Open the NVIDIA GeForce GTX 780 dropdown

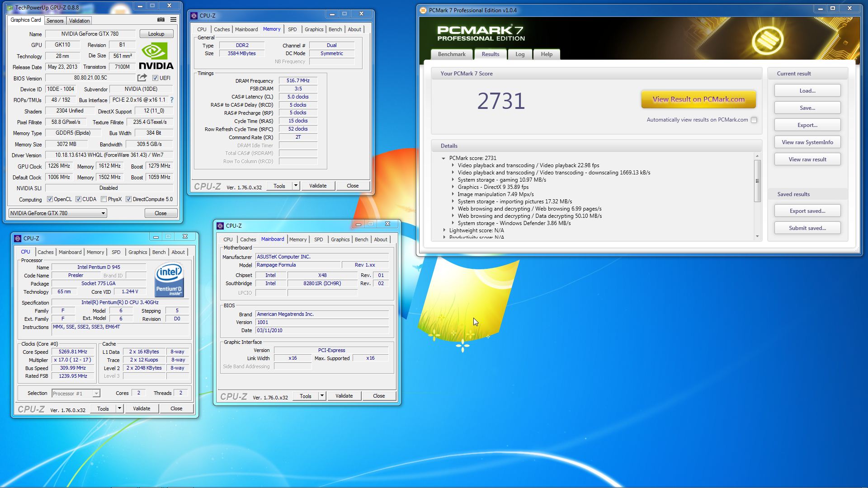tap(58, 213)
